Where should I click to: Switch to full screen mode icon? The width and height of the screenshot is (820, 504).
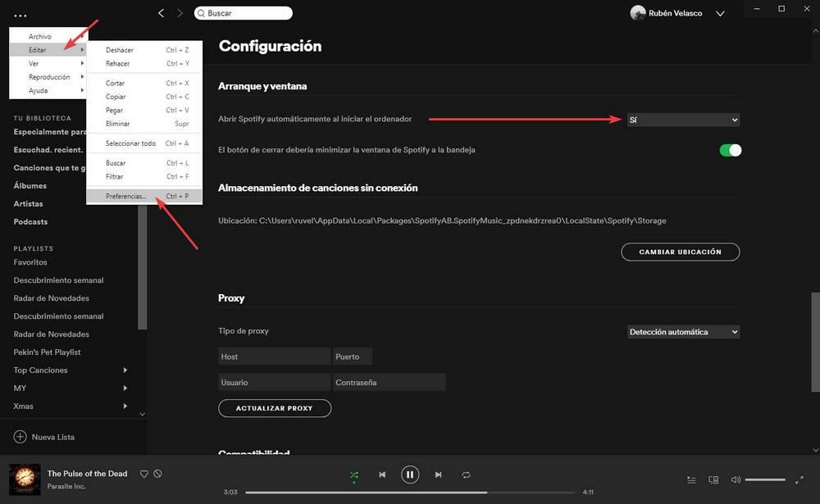(799, 479)
